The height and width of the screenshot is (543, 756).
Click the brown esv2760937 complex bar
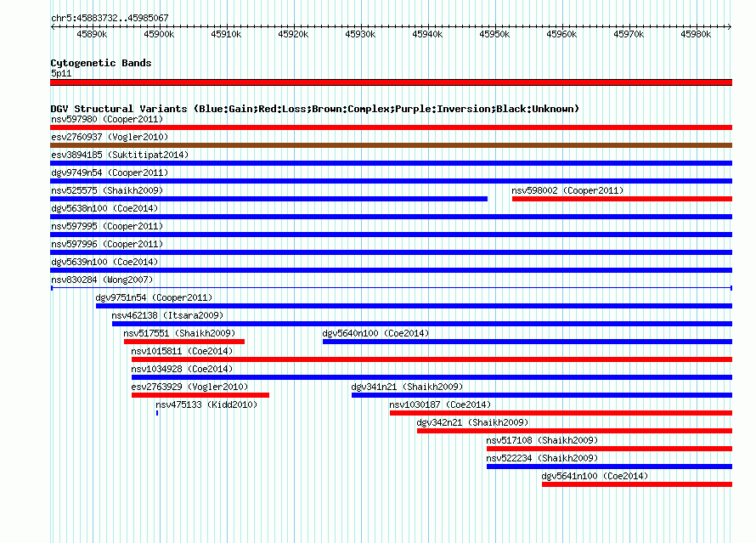391,145
